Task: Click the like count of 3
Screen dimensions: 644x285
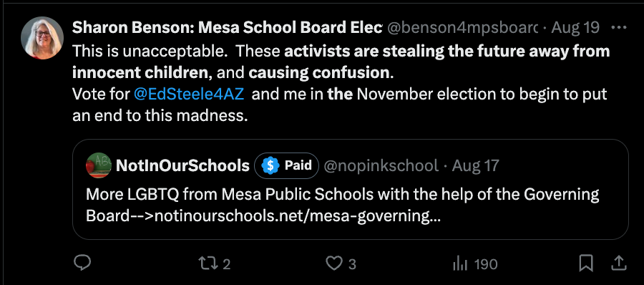Action: (x=352, y=264)
